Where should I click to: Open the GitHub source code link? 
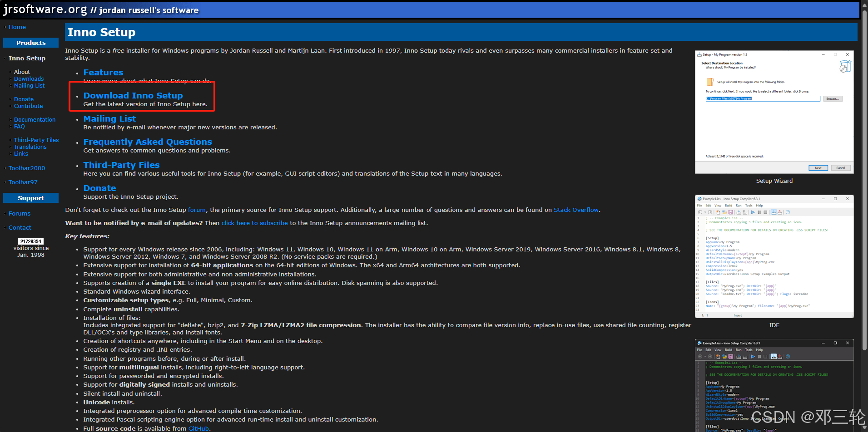pos(198,429)
